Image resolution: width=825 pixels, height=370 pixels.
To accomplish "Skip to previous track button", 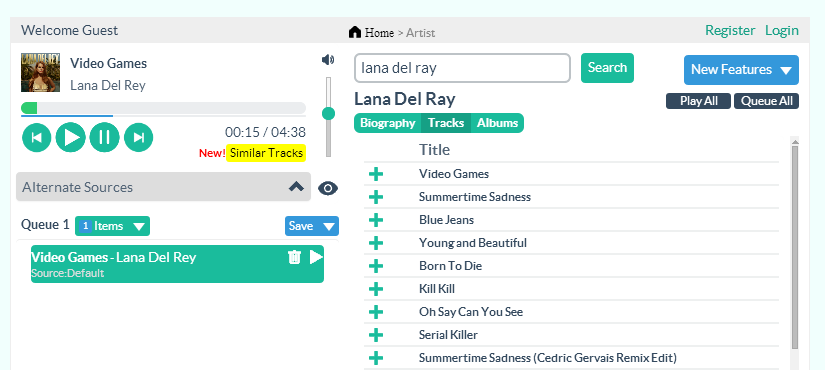I will tap(36, 137).
